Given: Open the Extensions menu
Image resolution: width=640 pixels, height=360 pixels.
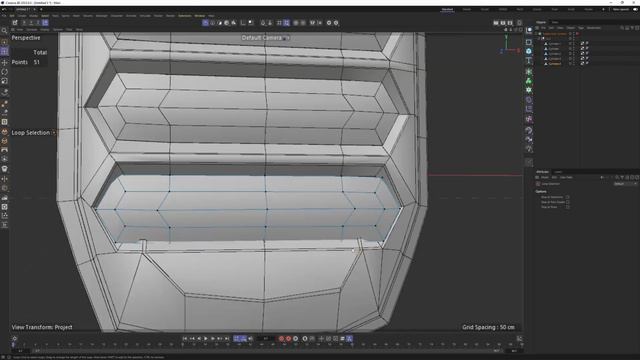Looking at the screenshot, I should point(184,16).
